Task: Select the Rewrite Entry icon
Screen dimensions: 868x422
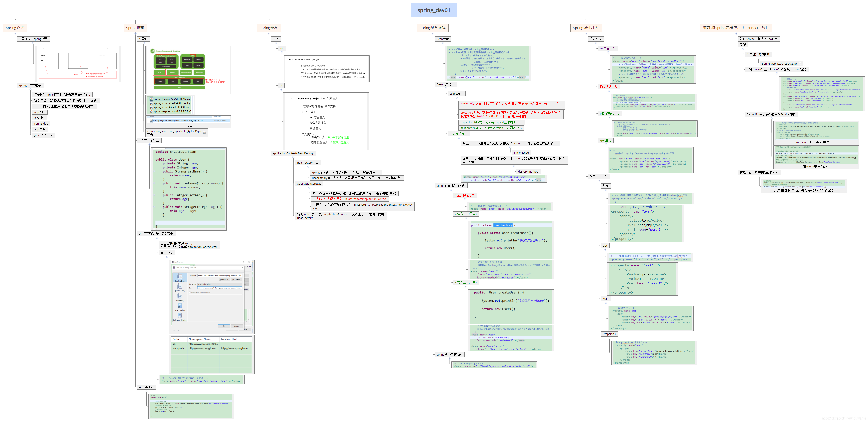Action: [x=180, y=286]
